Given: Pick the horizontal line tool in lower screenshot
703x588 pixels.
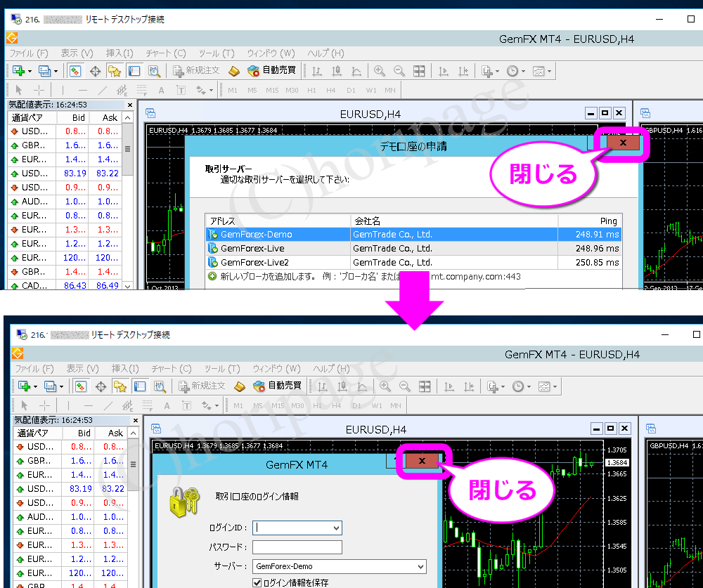Looking at the screenshot, I should [89, 405].
